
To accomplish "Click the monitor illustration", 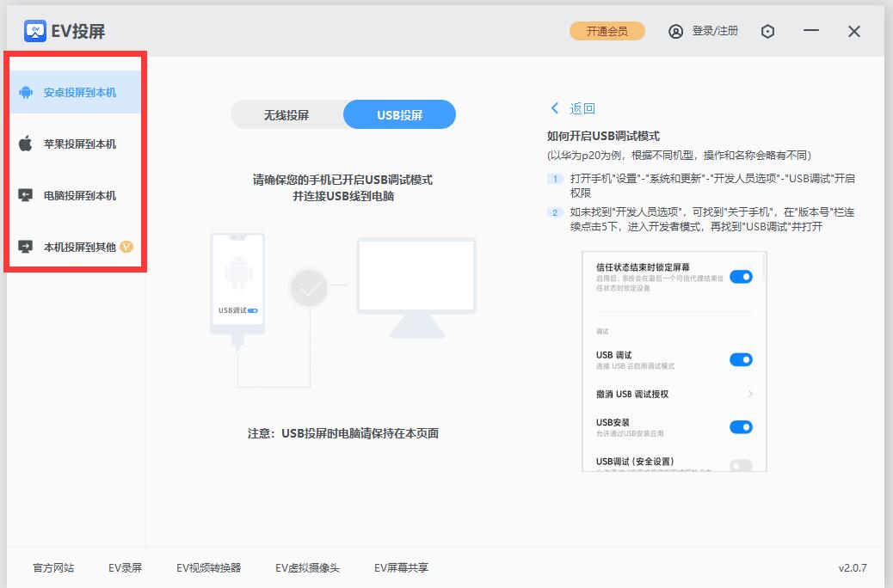I will (x=416, y=287).
